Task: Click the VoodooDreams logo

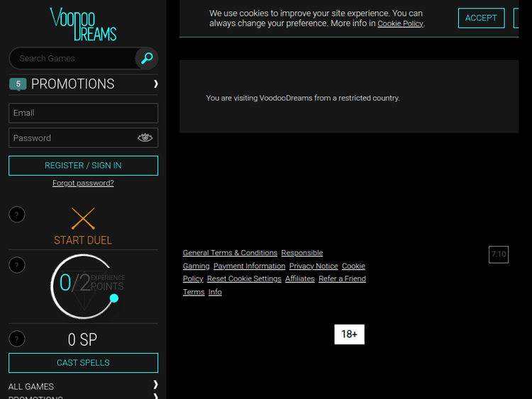Action: 83,24
